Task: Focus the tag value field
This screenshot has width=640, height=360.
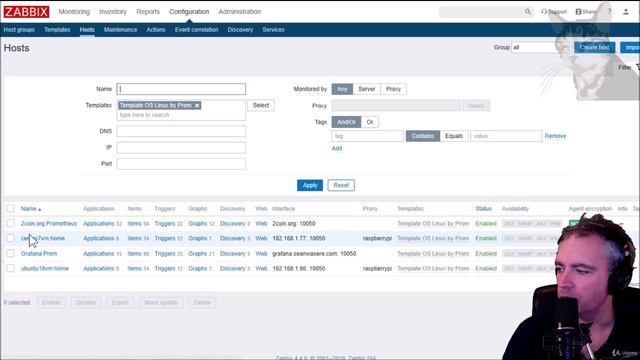Action: [x=506, y=136]
